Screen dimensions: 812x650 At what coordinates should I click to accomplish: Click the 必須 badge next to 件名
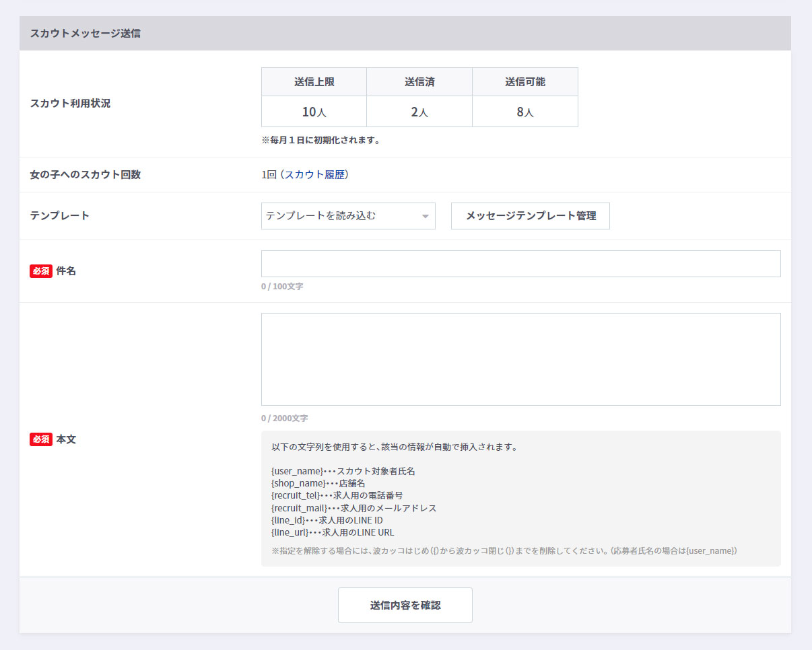click(x=41, y=271)
